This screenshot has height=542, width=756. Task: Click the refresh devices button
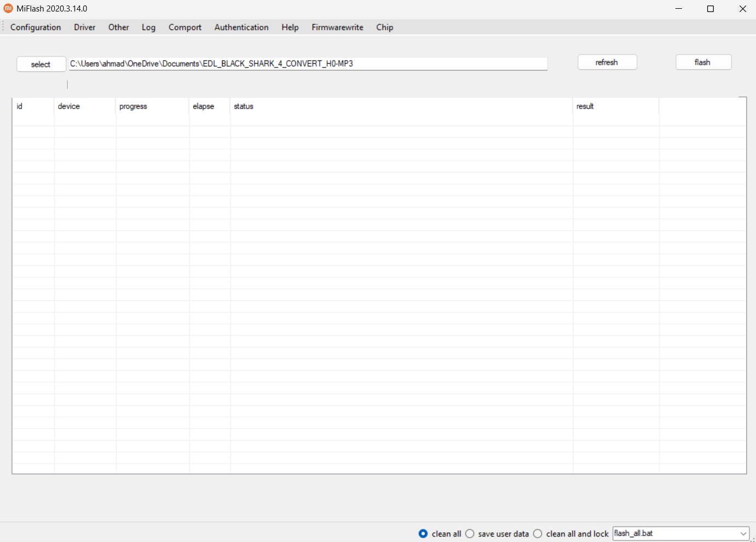pos(607,62)
